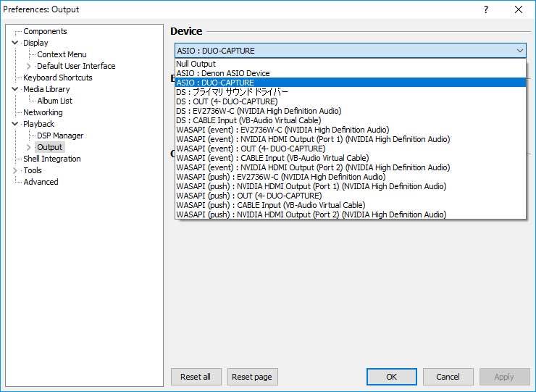Choose Null Output device

tap(351, 64)
